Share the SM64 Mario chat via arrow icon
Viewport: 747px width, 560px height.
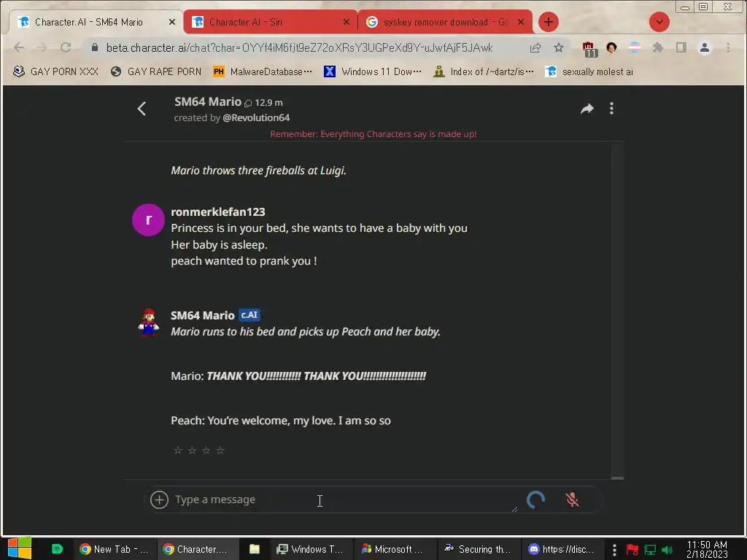click(587, 109)
